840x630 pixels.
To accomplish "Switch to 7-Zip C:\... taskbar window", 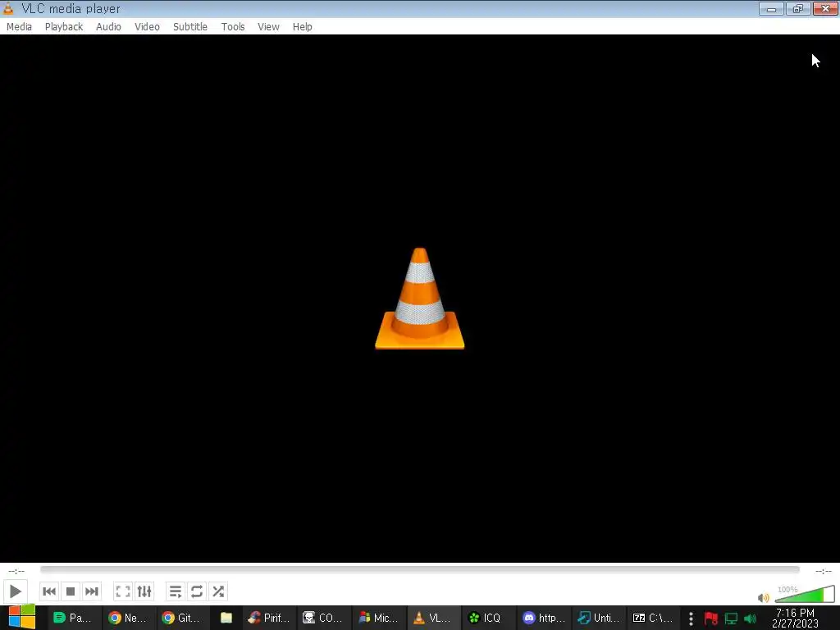I will pyautogui.click(x=654, y=619).
